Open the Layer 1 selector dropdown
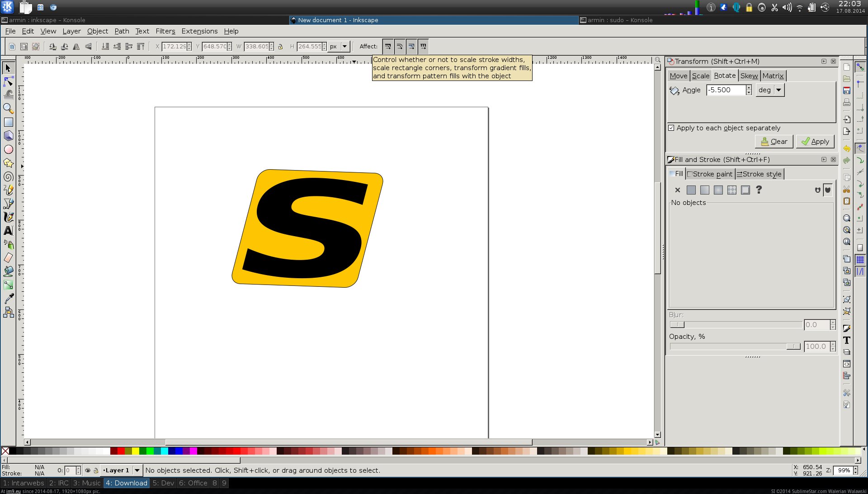 [137, 470]
